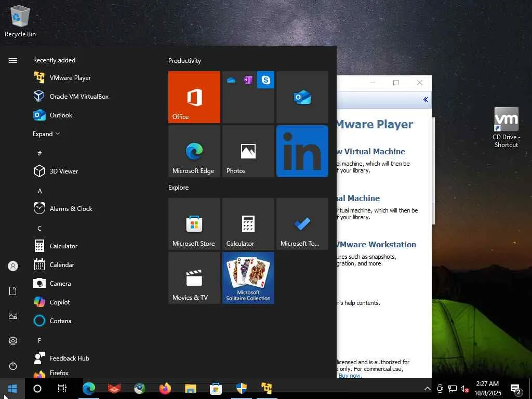
Task: Launch Movies & TV tile
Action: 194,278
